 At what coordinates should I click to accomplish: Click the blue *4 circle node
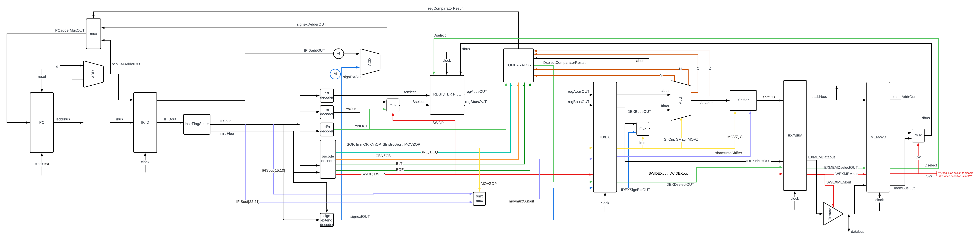pyautogui.click(x=335, y=74)
